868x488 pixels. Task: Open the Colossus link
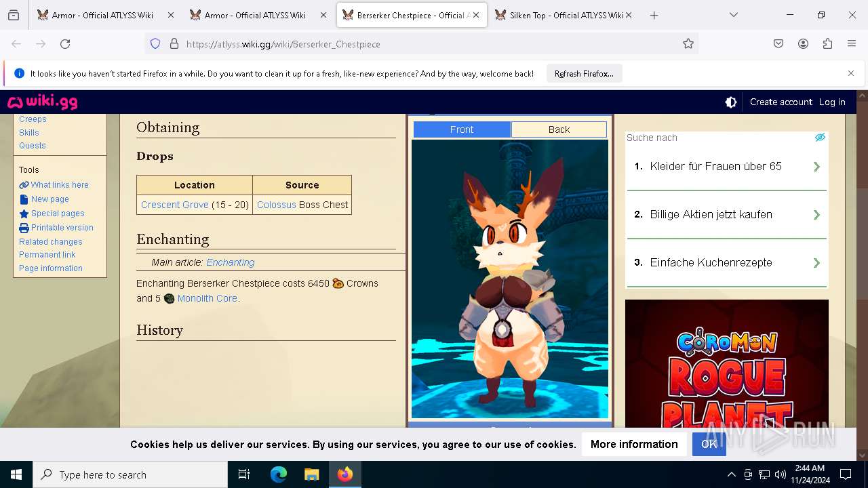(277, 205)
